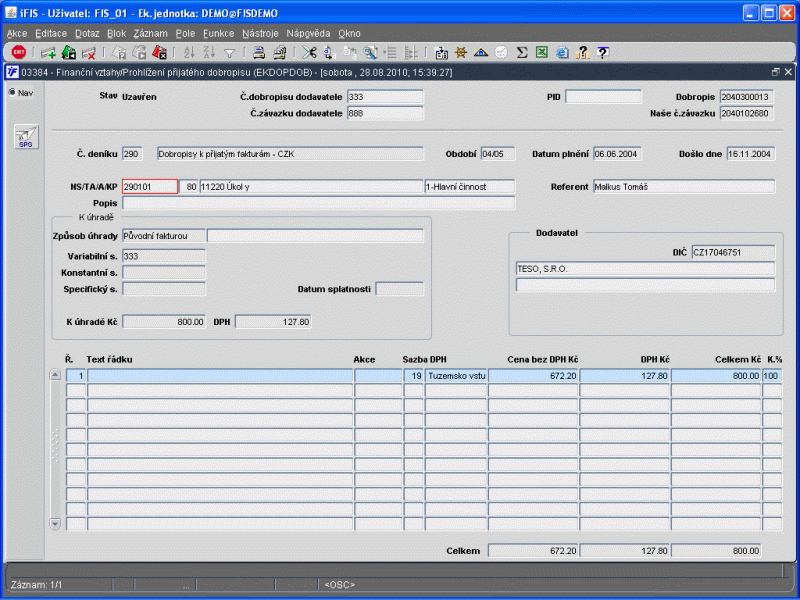Click the Internet Explorer icon
Screen dimensions: 800x600
click(562, 52)
